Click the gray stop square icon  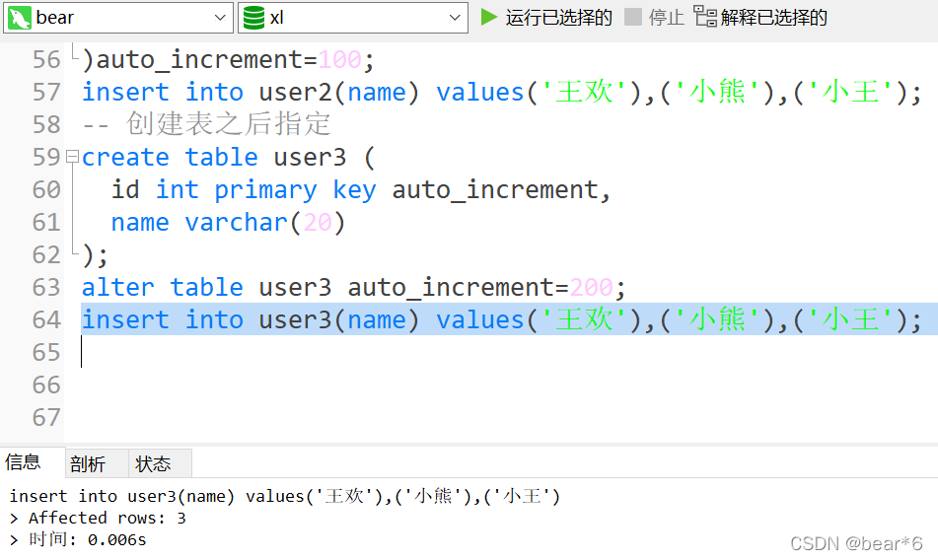click(x=633, y=17)
